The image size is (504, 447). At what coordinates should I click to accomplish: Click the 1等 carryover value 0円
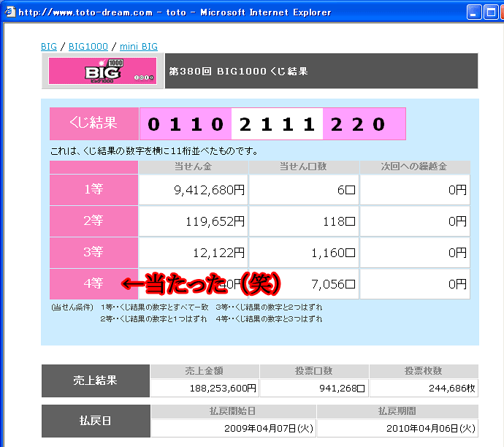point(457,190)
